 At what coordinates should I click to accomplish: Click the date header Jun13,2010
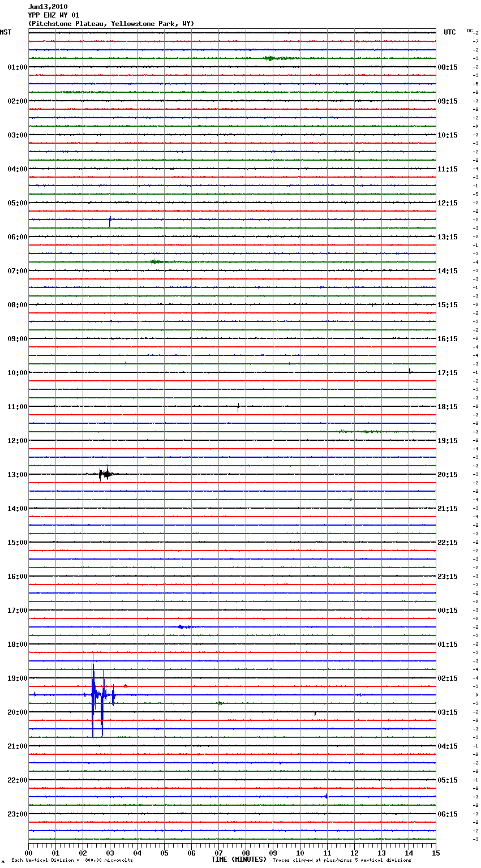48,7
